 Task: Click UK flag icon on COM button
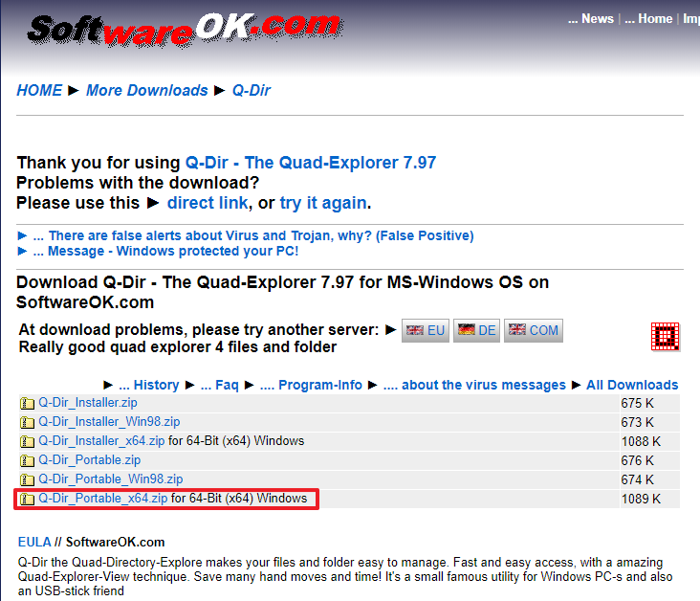coord(517,329)
